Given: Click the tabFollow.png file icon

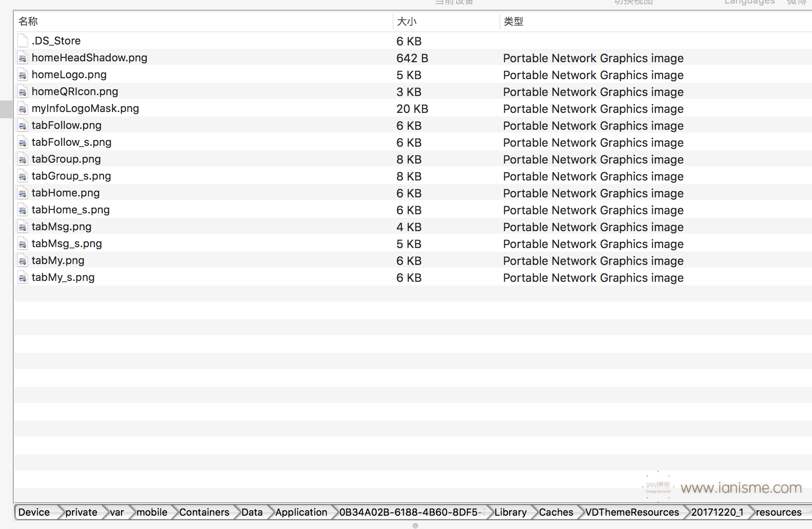Looking at the screenshot, I should pos(23,125).
